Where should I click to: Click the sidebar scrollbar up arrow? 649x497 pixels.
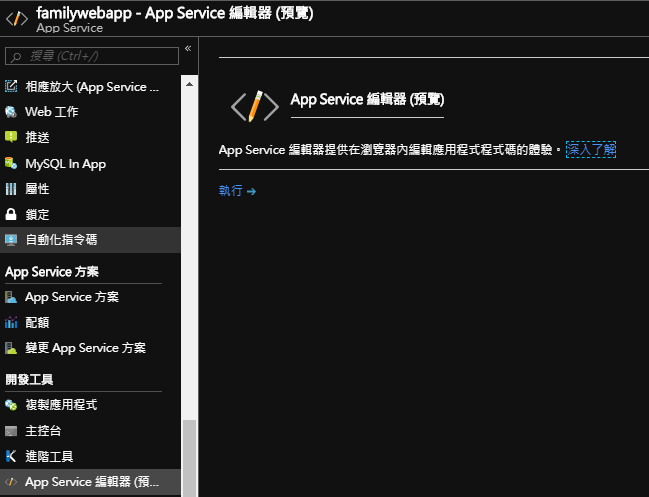click(x=190, y=84)
